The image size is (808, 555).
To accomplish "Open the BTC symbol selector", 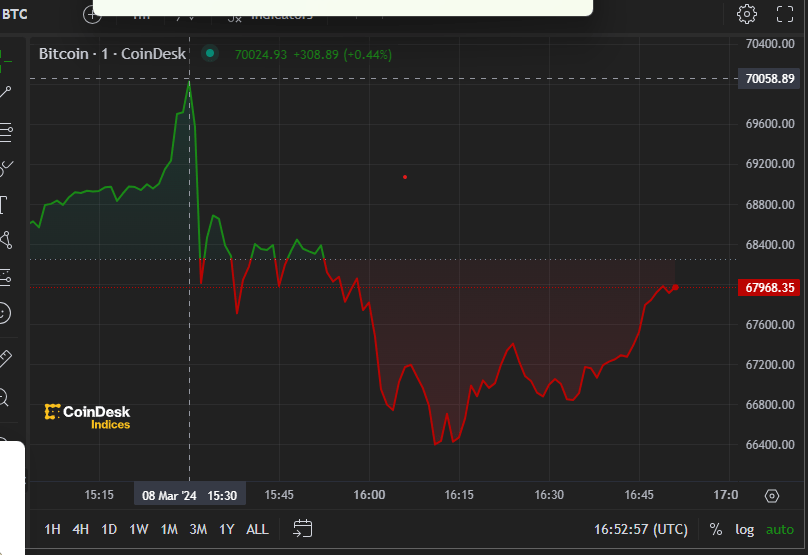I will point(14,14).
